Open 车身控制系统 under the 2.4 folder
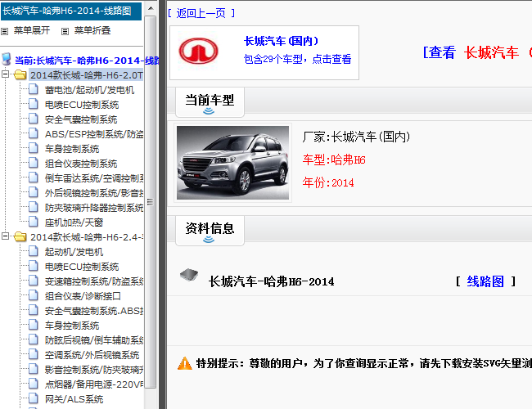This screenshot has height=409, width=532. (x=72, y=326)
